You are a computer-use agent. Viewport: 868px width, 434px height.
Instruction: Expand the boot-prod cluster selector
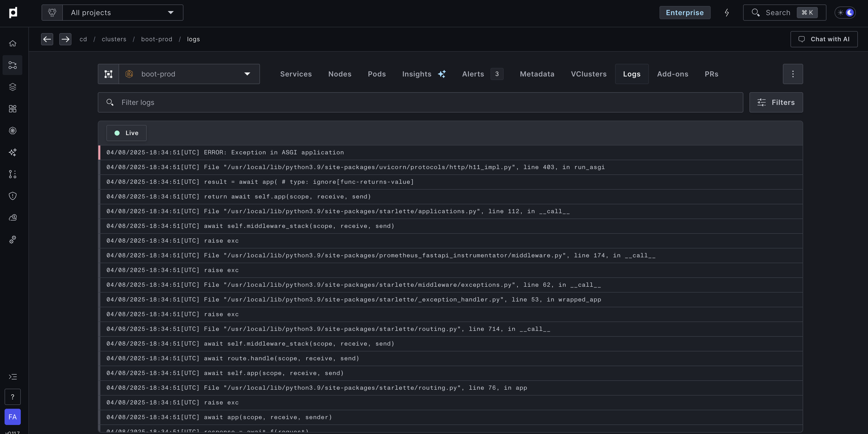[x=189, y=74]
